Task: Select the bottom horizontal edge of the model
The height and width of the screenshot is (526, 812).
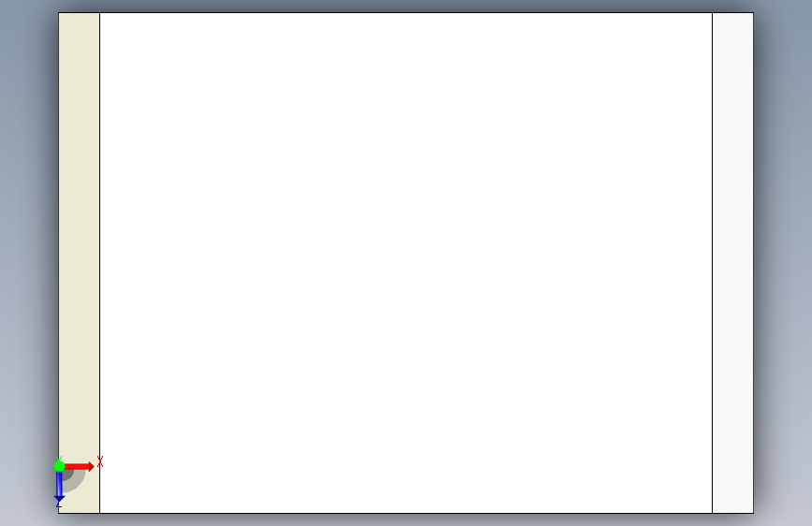Action: (x=406, y=513)
